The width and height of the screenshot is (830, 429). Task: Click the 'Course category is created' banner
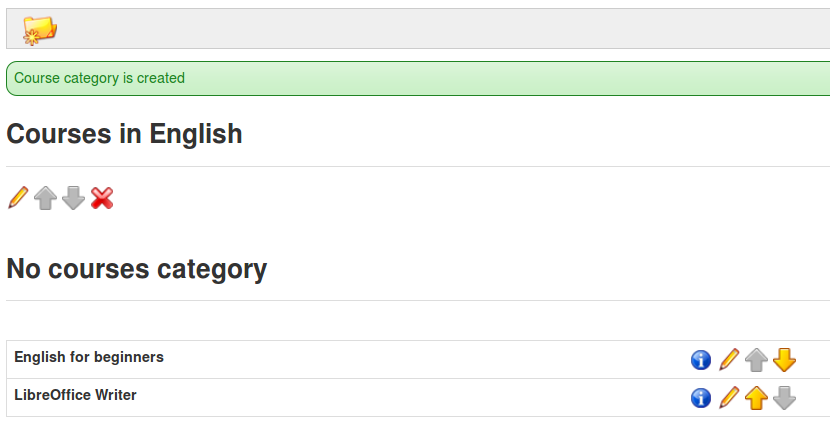[418, 78]
